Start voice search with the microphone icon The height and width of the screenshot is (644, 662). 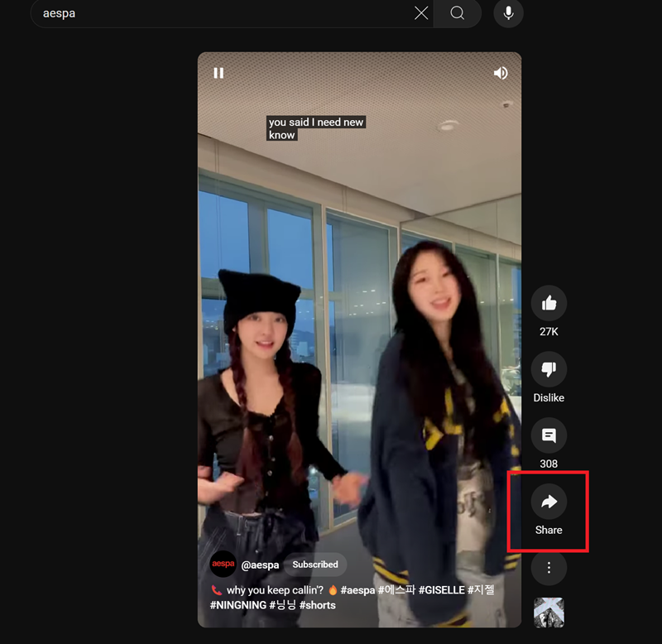508,13
